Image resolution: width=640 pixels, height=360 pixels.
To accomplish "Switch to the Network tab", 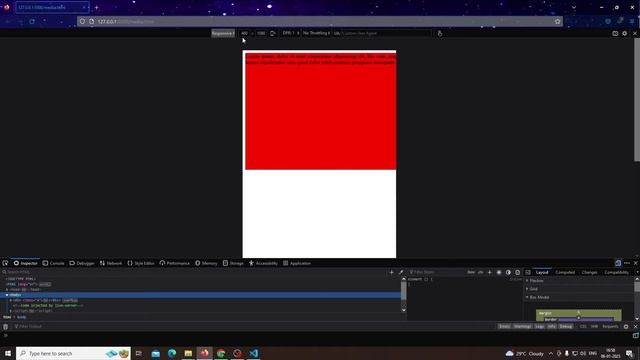I will [111, 263].
